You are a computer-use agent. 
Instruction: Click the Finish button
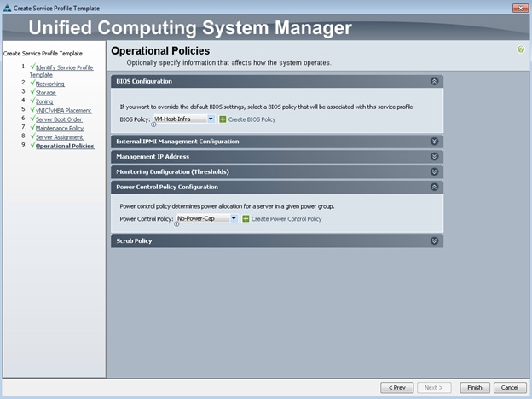tap(475, 387)
